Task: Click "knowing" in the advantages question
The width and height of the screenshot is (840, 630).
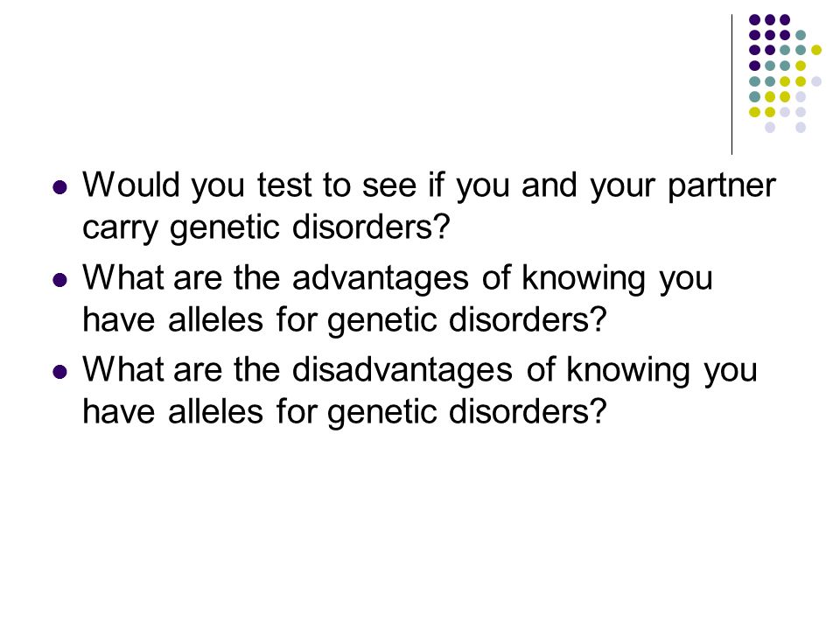Action: pos(584,280)
